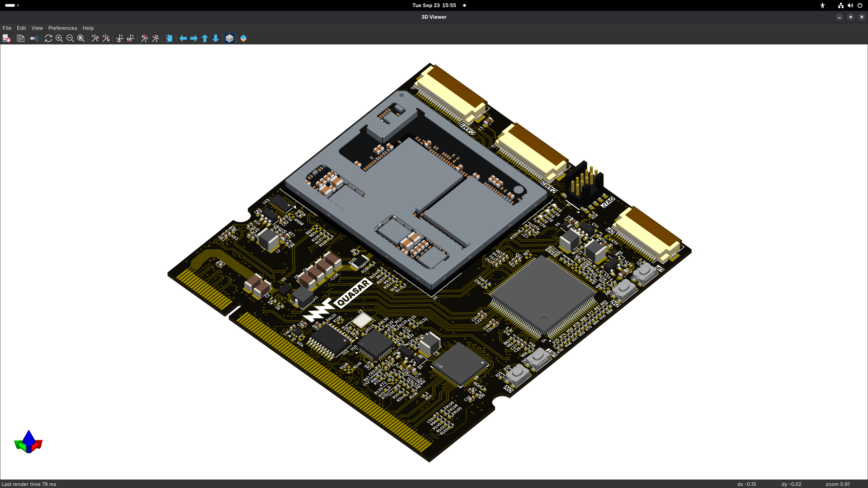Click the export current view image icon
The height and width of the screenshot is (488, 868).
6,38
